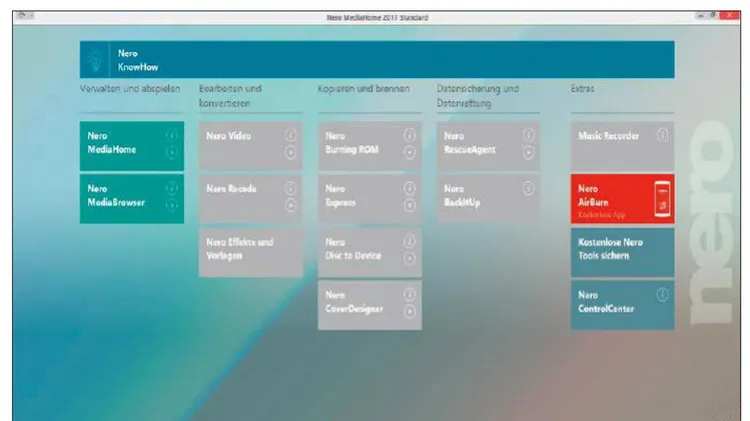Open Nero AirBurn Kostenlose App tile text
Viewport: 750px width, 421px height.
click(602, 201)
